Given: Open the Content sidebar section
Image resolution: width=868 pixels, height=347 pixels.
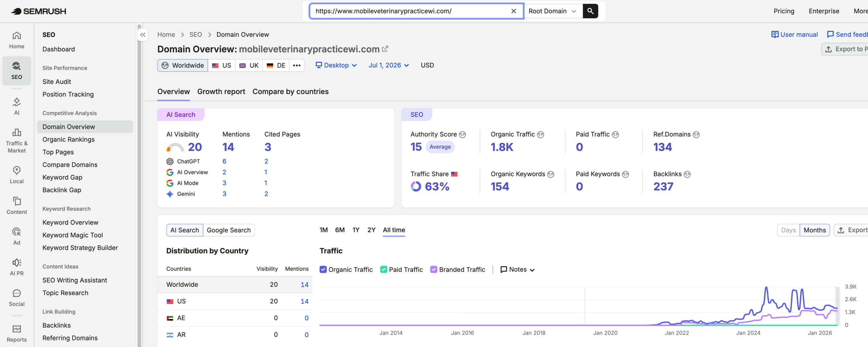Looking at the screenshot, I should tap(17, 205).
